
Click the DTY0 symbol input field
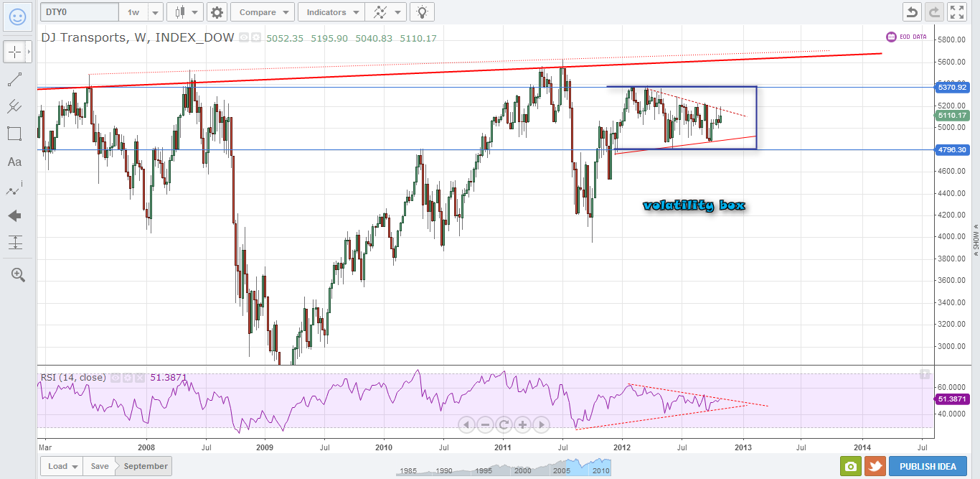(x=79, y=12)
